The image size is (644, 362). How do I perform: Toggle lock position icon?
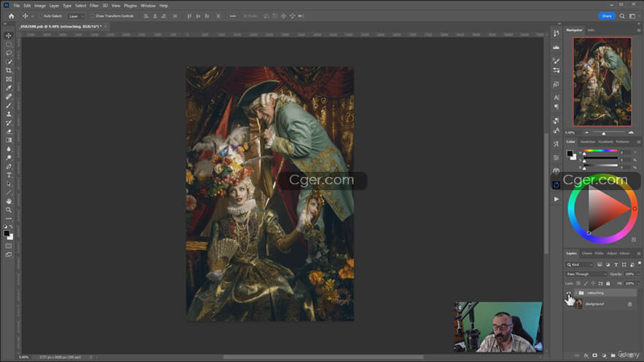(593, 283)
